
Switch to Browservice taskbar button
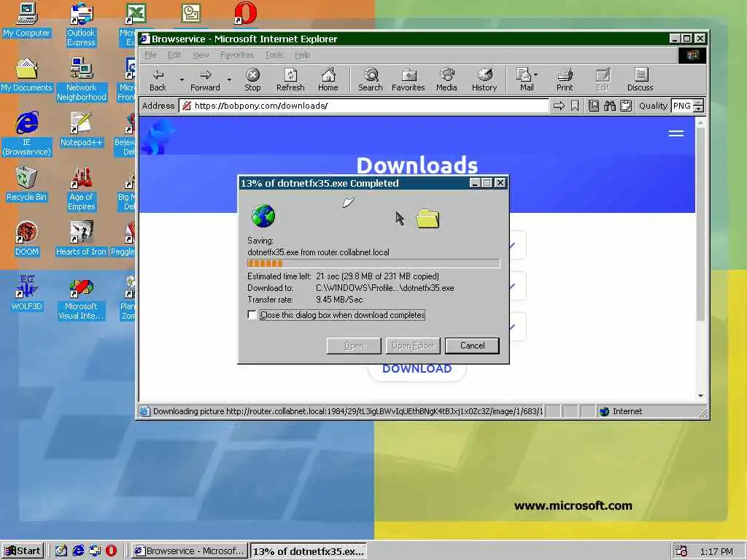click(x=189, y=551)
